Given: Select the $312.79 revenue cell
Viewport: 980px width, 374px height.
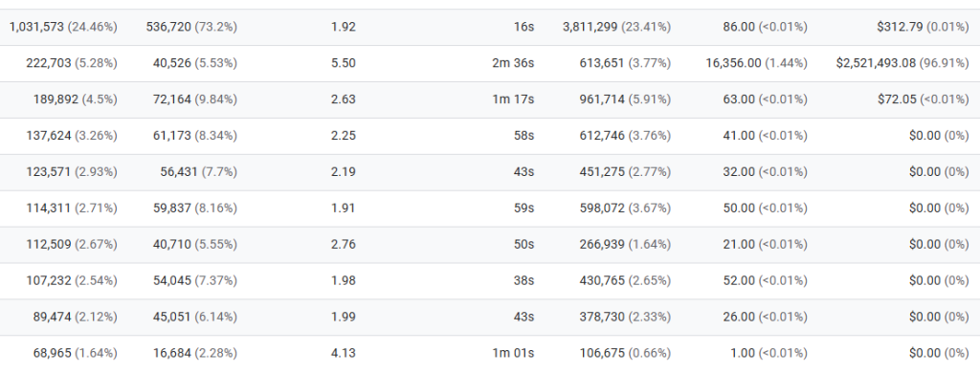Looking at the screenshot, I should pos(923,27).
